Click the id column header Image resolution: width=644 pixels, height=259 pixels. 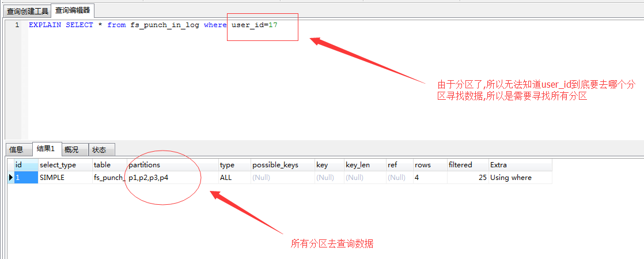point(26,165)
